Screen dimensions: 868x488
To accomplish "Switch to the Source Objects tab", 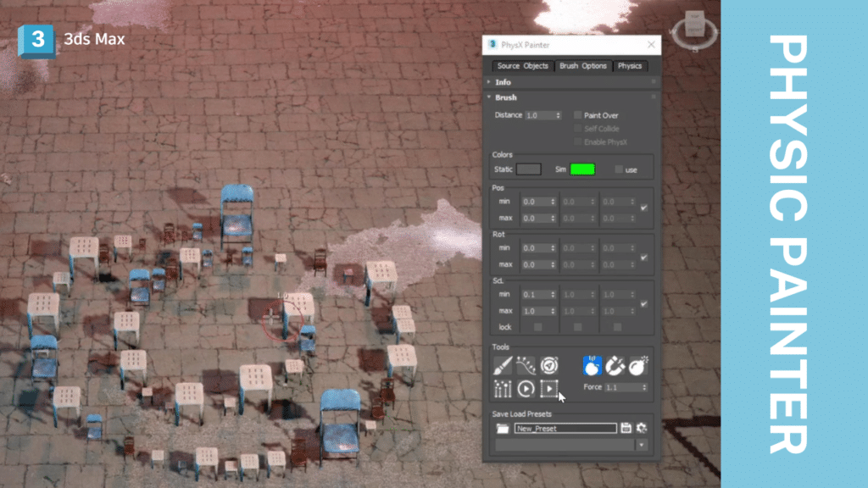I will (522, 66).
